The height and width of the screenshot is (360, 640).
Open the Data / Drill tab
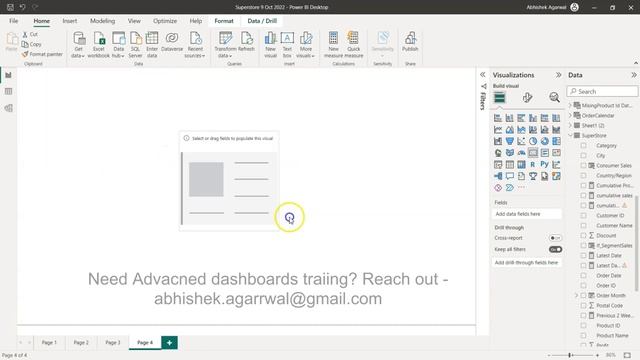pyautogui.click(x=262, y=21)
